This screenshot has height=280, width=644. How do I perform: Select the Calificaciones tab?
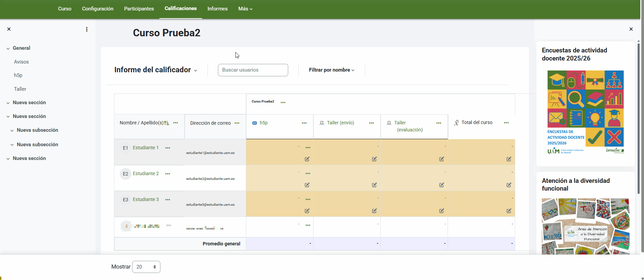[x=181, y=8]
